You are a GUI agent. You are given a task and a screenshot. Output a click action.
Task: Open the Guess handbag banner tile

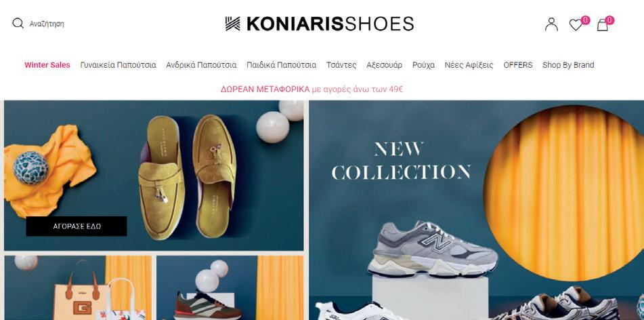click(78, 288)
